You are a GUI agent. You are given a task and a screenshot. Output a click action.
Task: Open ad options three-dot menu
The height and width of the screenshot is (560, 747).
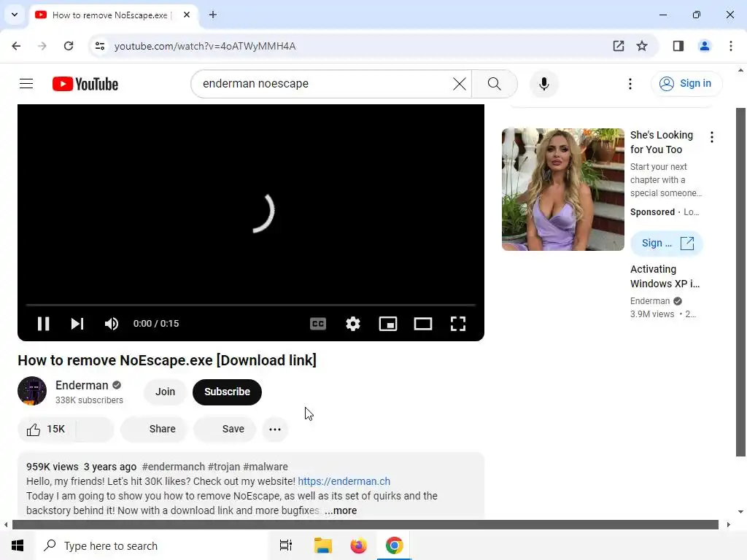712,137
